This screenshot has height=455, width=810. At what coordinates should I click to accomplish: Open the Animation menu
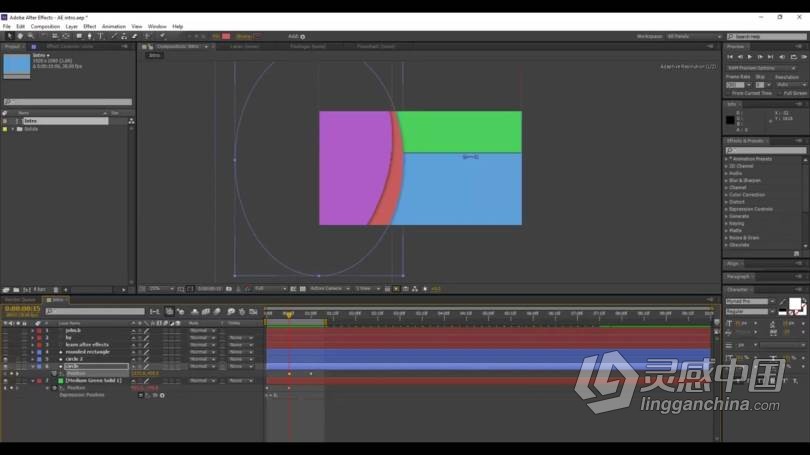tap(114, 26)
